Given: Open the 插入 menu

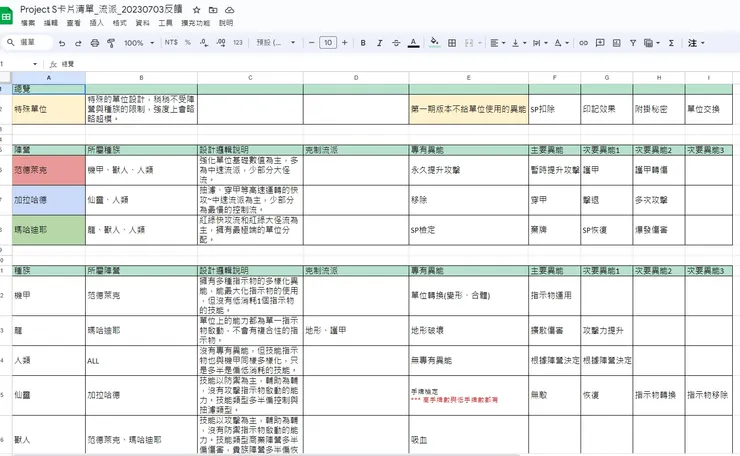Looking at the screenshot, I should (96, 23).
